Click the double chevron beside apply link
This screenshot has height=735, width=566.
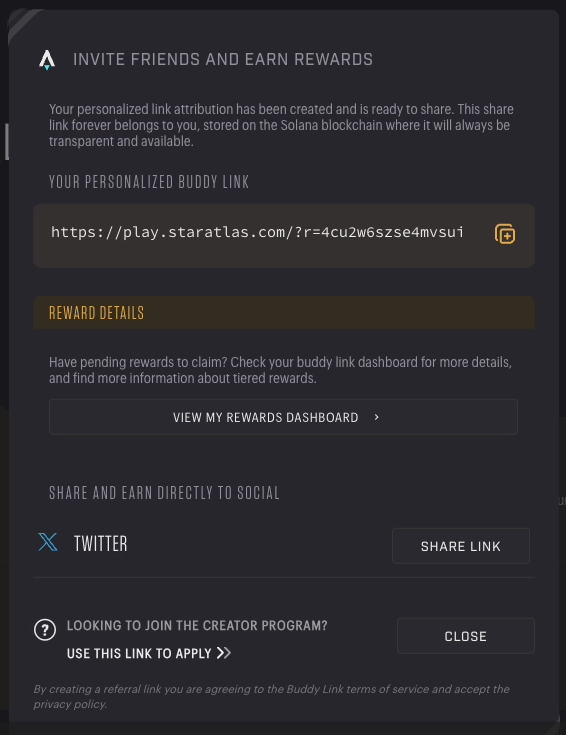coord(224,653)
